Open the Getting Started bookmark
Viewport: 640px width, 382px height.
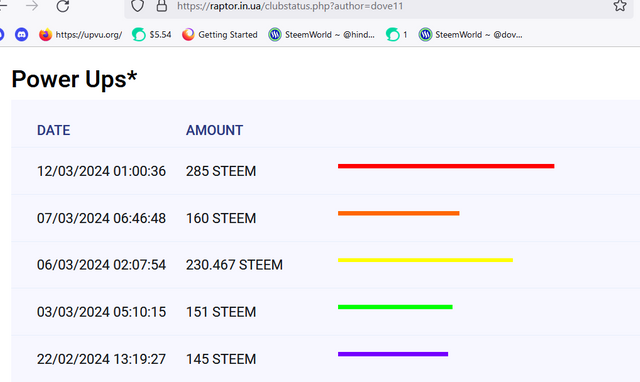pos(220,35)
